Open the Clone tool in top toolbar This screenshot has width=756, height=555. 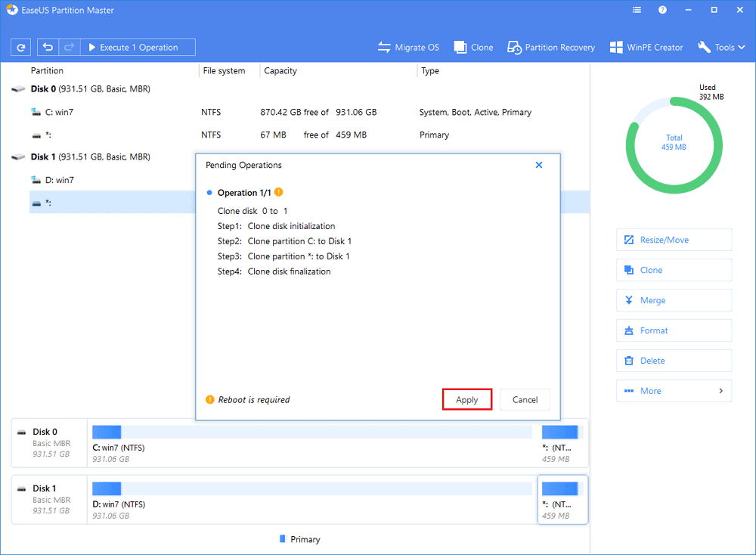pos(473,48)
